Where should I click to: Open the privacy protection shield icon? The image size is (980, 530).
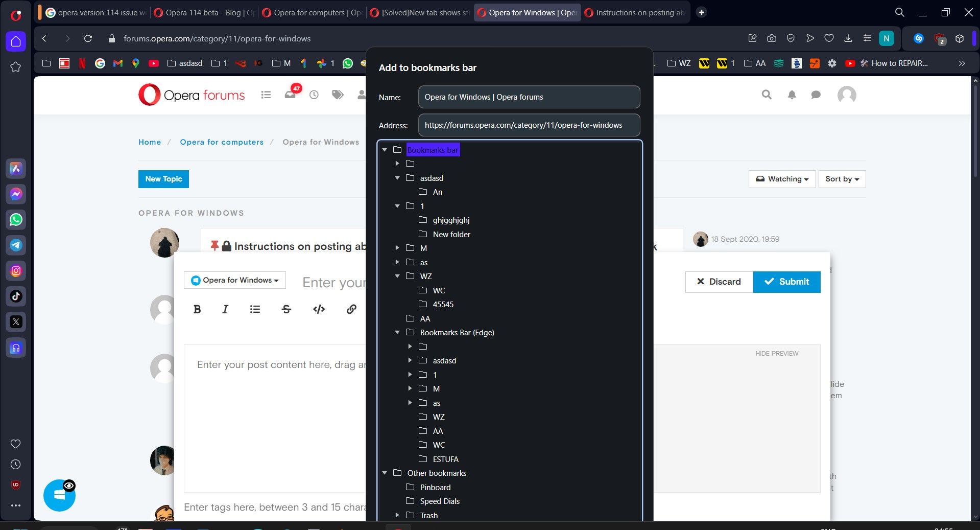[x=791, y=38]
